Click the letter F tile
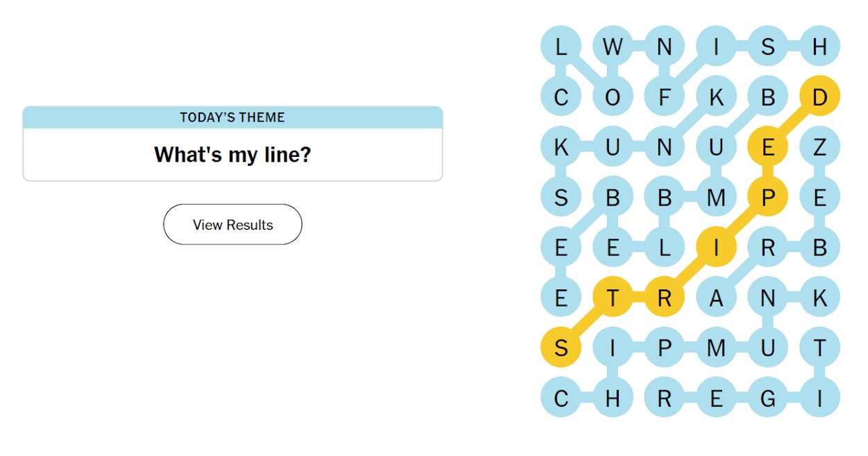This screenshot has height=456, width=868. [665, 96]
